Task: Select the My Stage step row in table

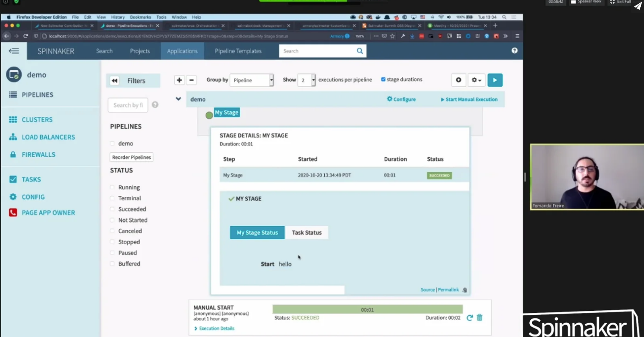Action: 344,175
